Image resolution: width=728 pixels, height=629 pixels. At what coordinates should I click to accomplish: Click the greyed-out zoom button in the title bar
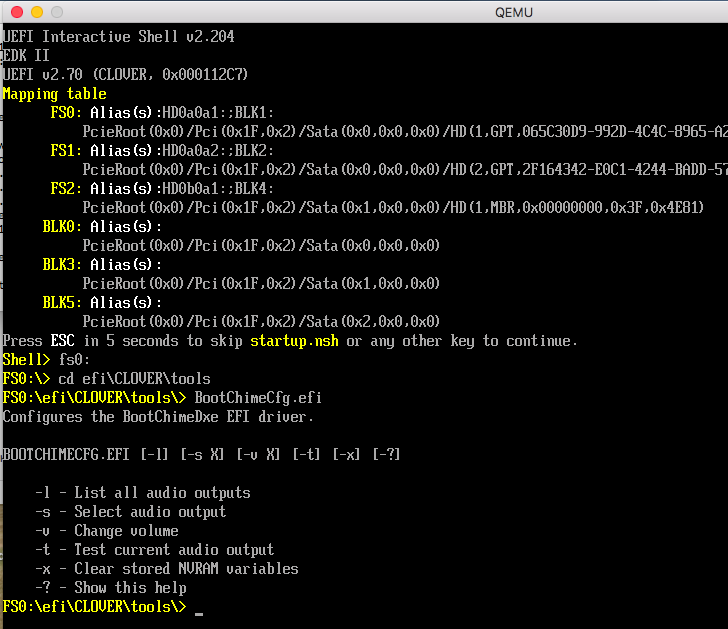pyautogui.click(x=57, y=12)
